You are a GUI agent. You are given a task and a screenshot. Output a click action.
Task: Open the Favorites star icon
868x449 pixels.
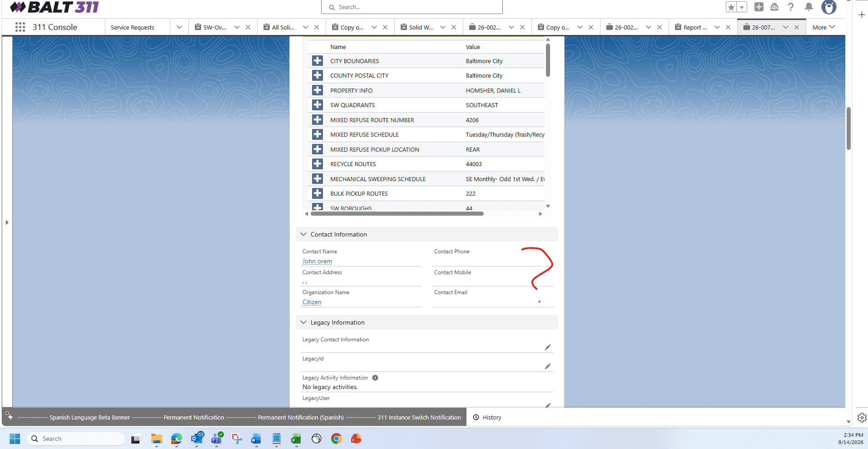(x=731, y=7)
